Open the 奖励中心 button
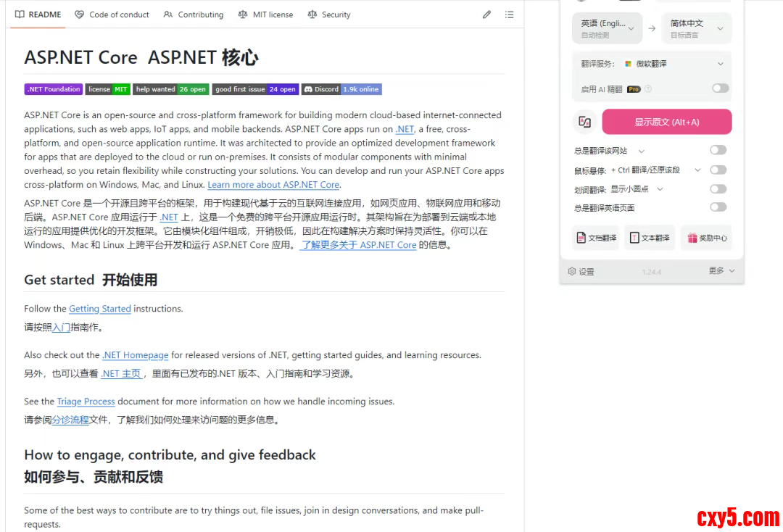Image resolution: width=783 pixels, height=532 pixels. tap(707, 238)
